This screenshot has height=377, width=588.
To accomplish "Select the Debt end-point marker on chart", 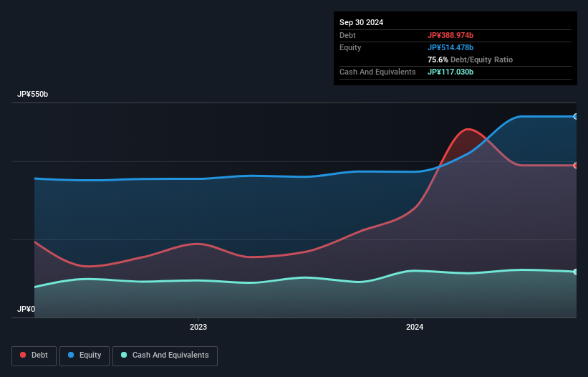I will point(576,166).
